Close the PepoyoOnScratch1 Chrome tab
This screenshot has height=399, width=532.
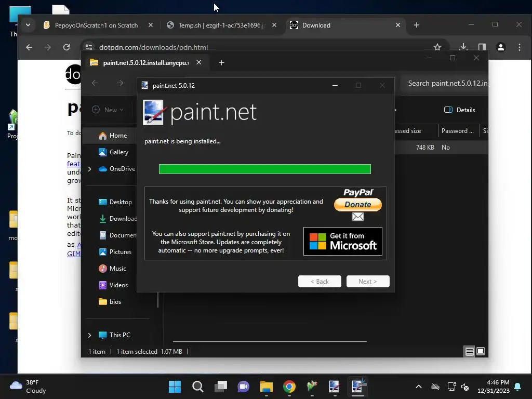click(x=151, y=25)
